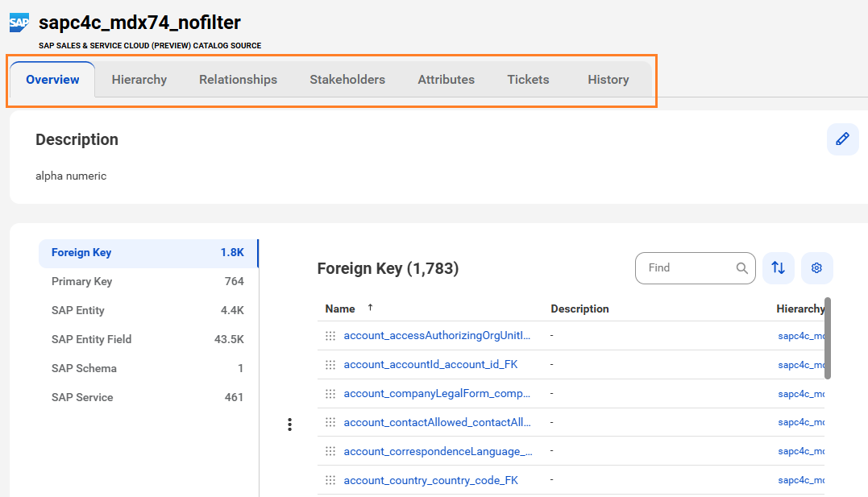Viewport: 868px width, 497px height.
Task: Click the sapc4c_mdx74_nofilter title
Action: (x=139, y=23)
